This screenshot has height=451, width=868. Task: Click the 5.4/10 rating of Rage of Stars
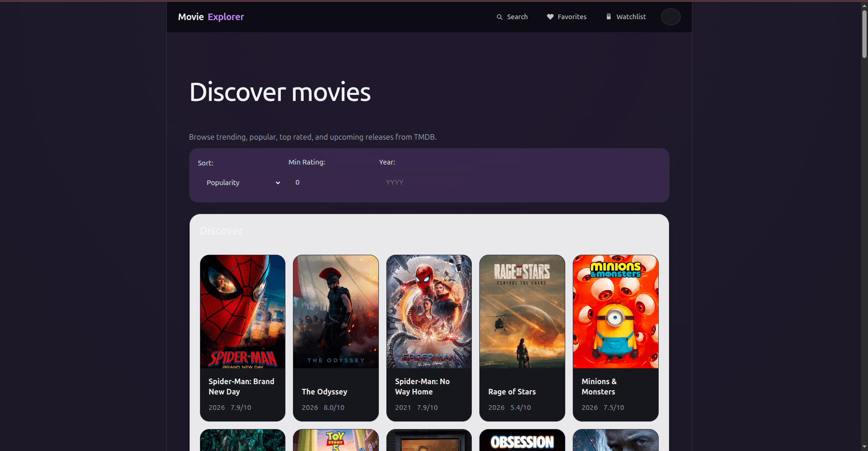pos(520,408)
